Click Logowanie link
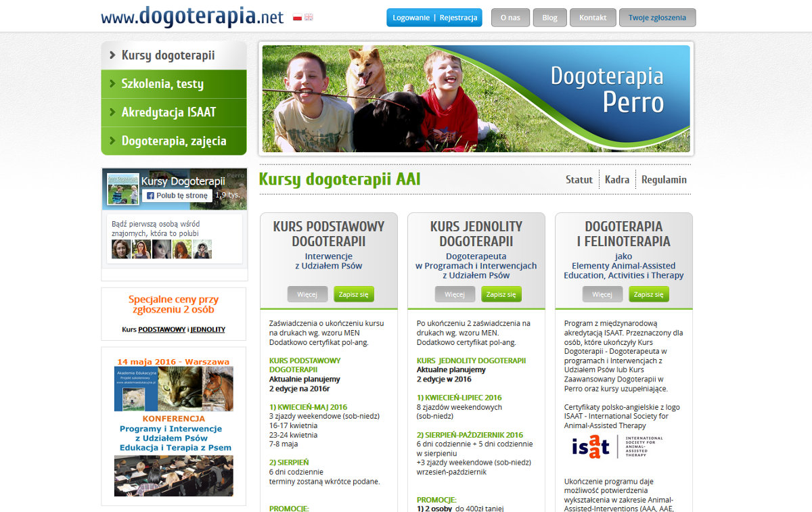This screenshot has width=812, height=512. coord(411,18)
